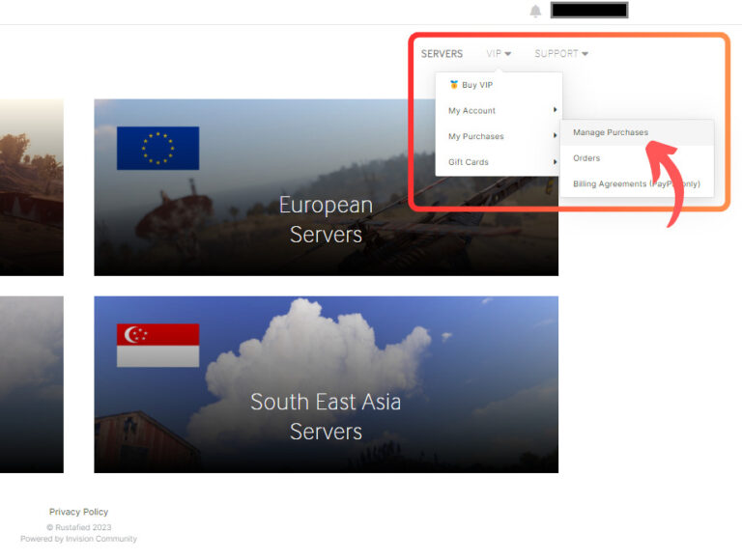
Task: Click the medal icon beside Buy VIP
Action: [454, 85]
